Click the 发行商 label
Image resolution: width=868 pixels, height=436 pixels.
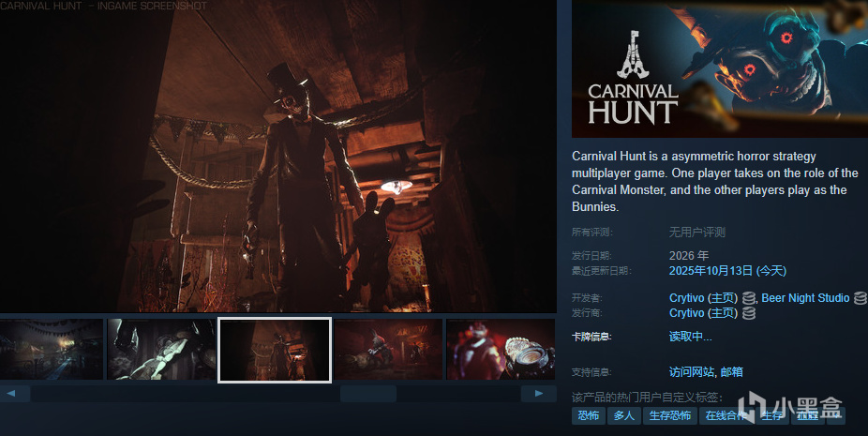point(587,313)
